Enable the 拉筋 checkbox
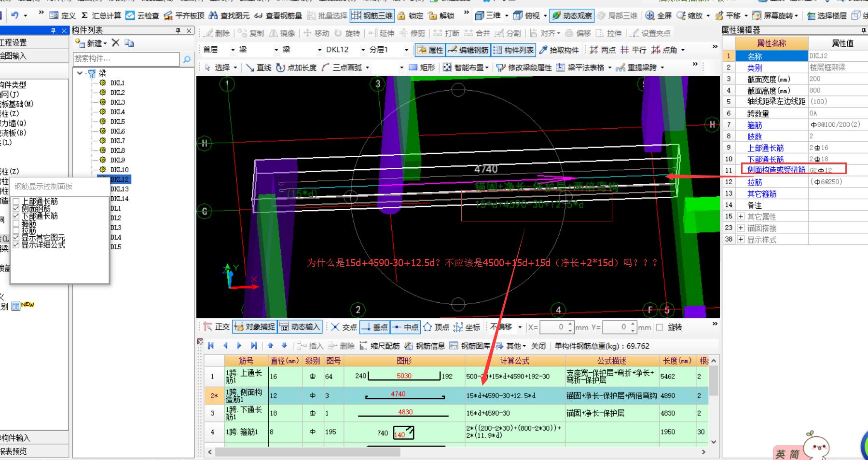868x460 pixels. tap(16, 230)
